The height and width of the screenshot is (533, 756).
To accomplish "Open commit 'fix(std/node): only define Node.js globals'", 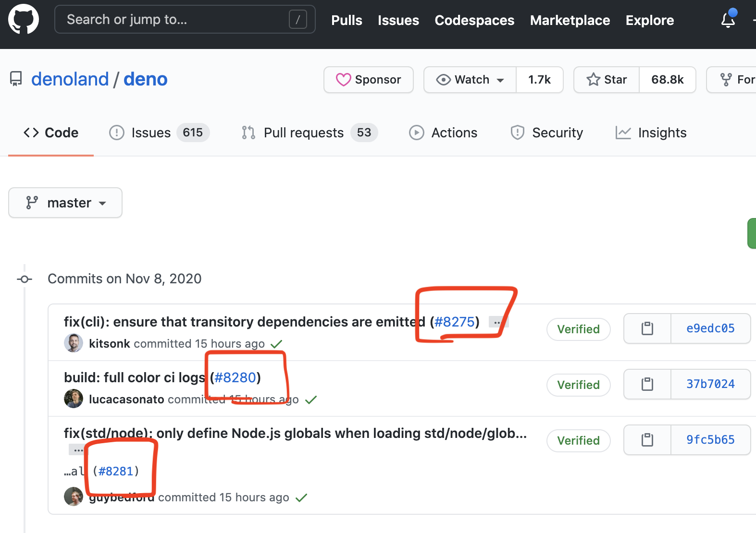I will (296, 433).
